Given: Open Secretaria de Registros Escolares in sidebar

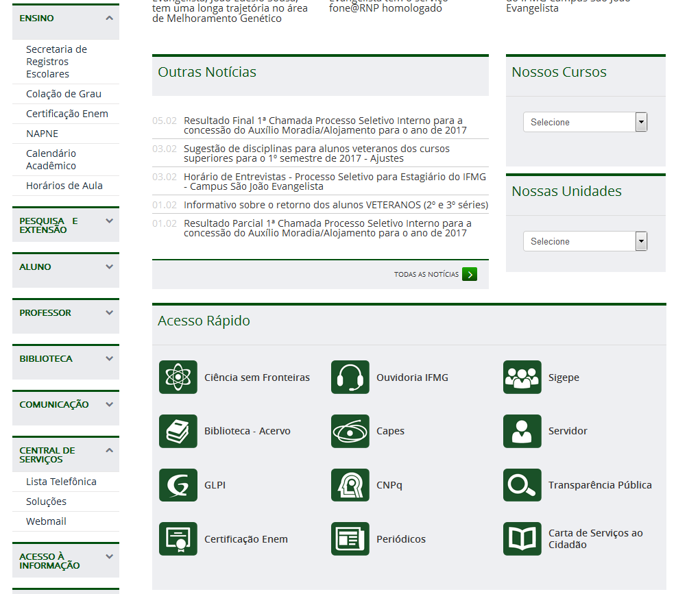Looking at the screenshot, I should tap(57, 62).
